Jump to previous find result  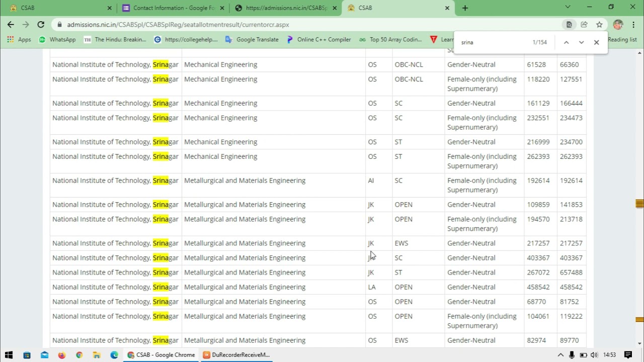point(566,42)
